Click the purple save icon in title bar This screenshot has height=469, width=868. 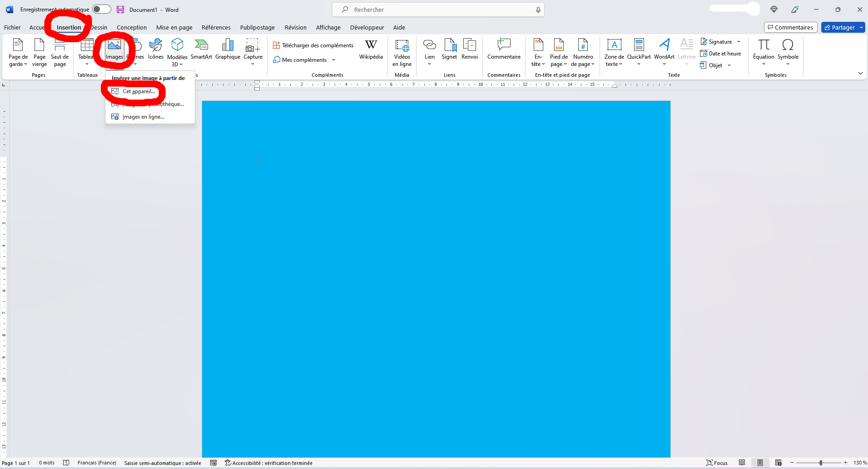coord(120,10)
